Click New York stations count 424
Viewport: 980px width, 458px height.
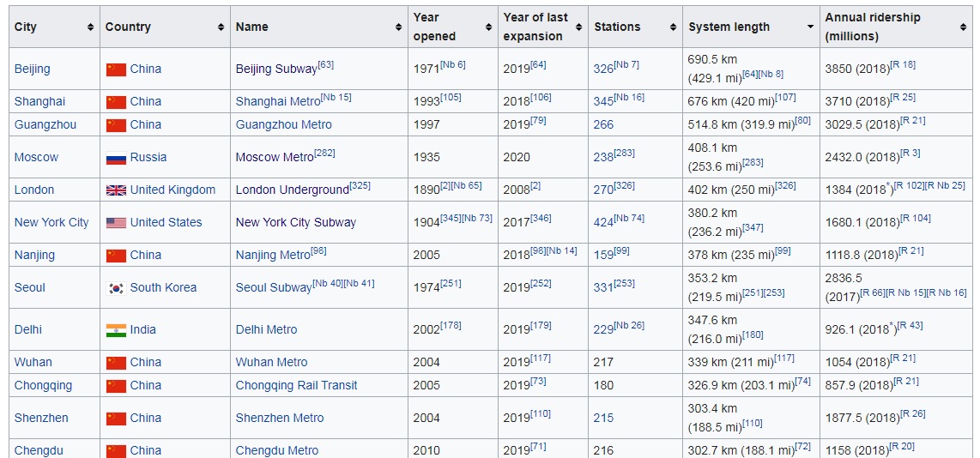click(x=603, y=222)
